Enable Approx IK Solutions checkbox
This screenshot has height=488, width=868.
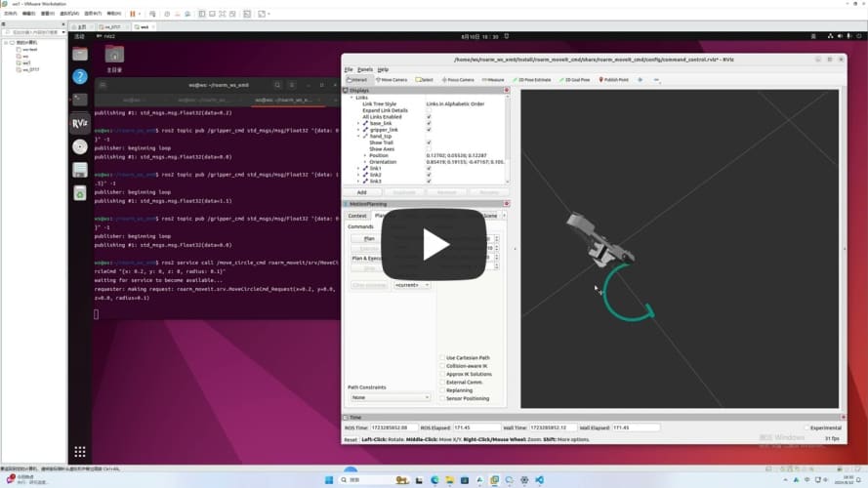coord(442,374)
